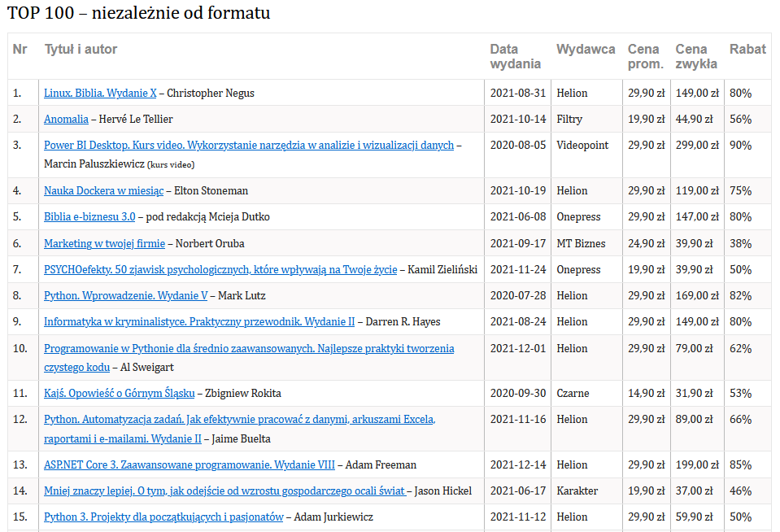Open the 'Anomalia' book link

click(66, 119)
